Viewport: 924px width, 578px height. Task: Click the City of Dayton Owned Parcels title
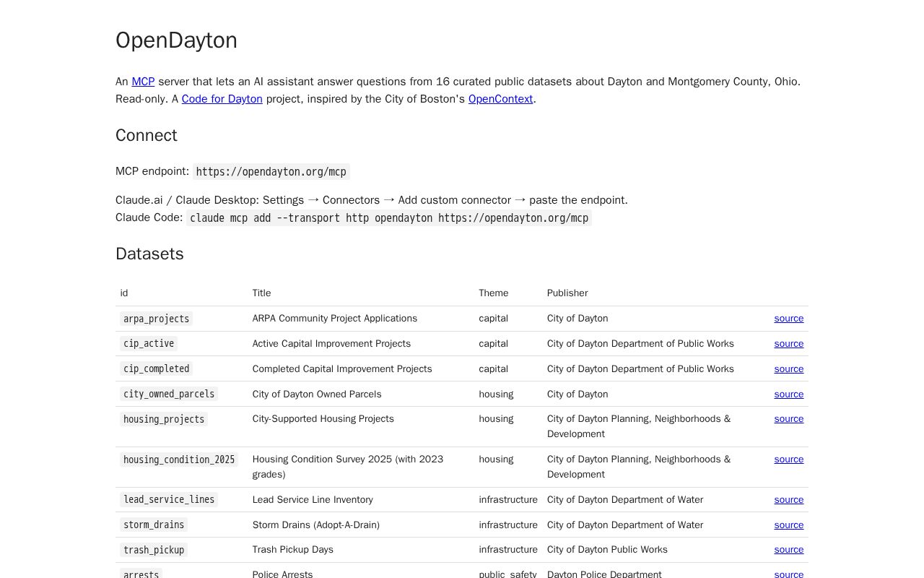coord(317,394)
